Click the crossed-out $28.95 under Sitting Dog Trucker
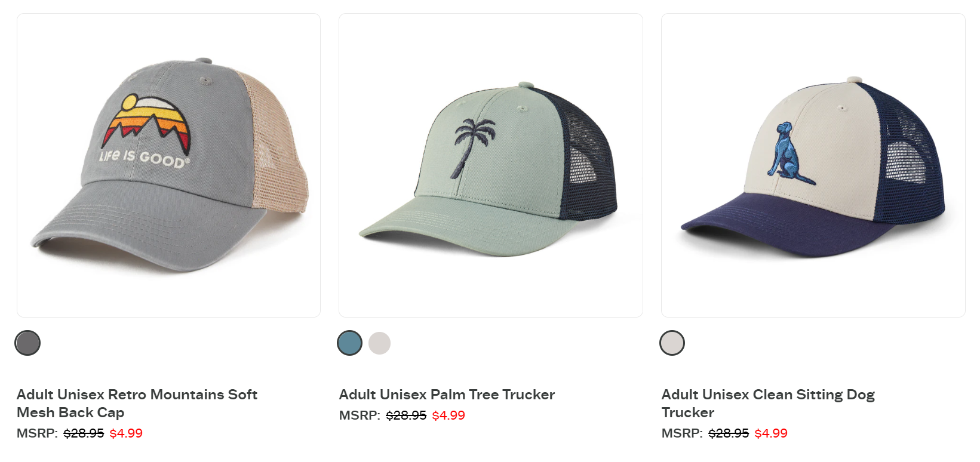 729,433
